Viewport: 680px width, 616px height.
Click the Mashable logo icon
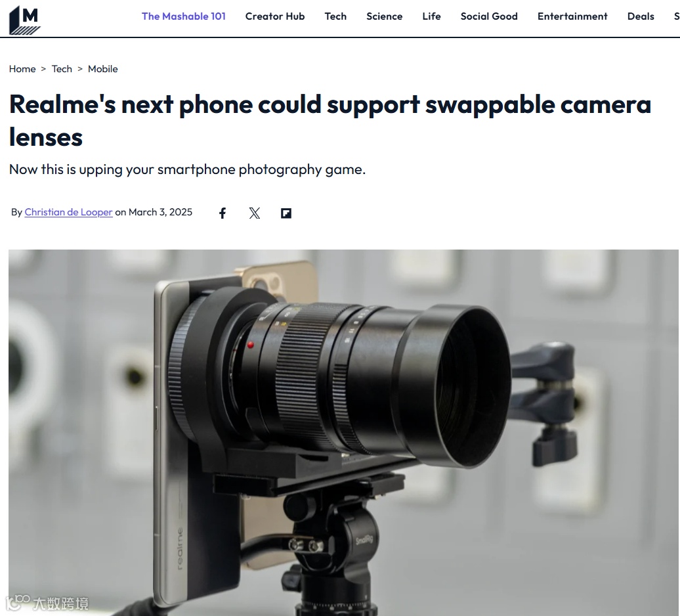[x=25, y=20]
